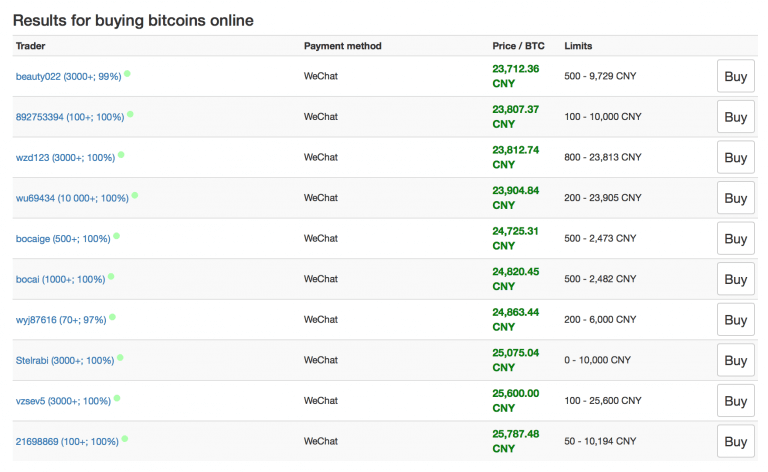Click WeChat payment method in beauty022 row
This screenshot has width=768, height=472.
tap(321, 76)
